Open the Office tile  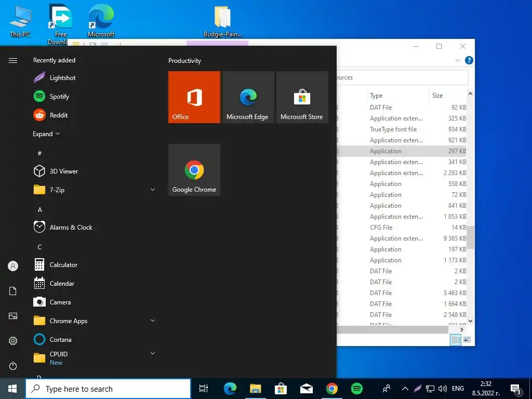pos(194,97)
